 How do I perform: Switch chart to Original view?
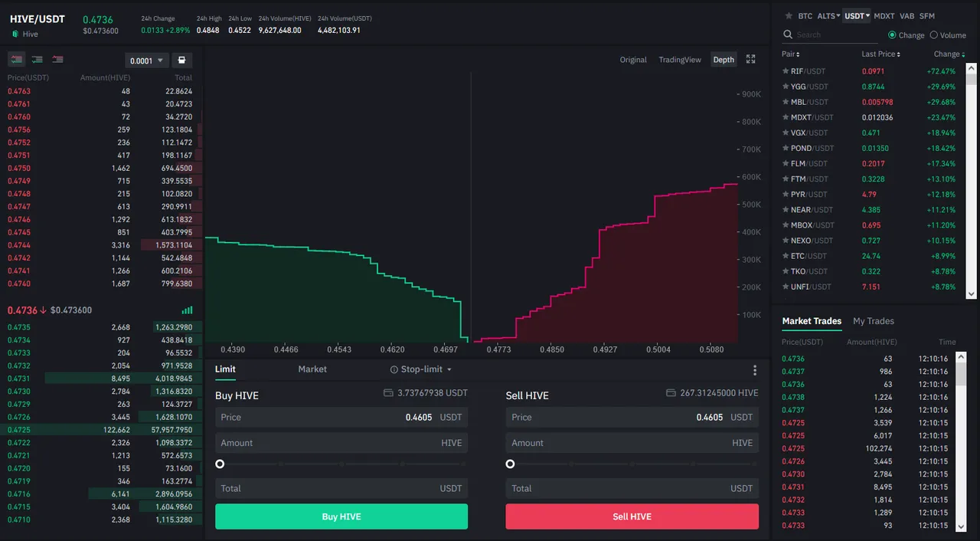[x=633, y=60]
